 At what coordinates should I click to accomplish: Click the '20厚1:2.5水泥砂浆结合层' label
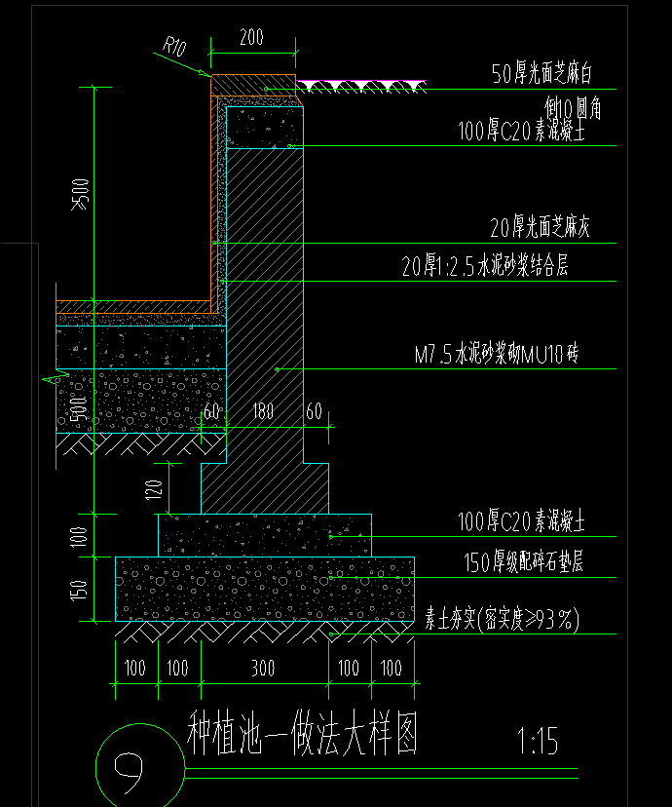(x=485, y=266)
